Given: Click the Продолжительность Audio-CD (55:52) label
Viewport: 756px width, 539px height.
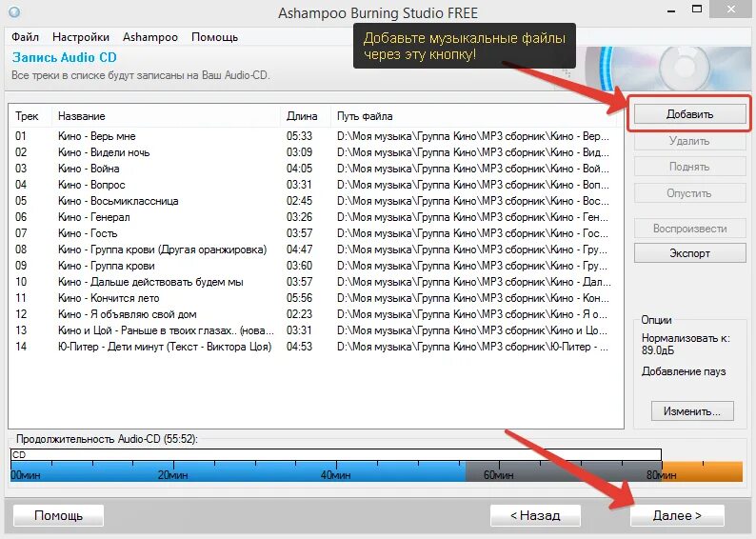Looking at the screenshot, I should 107,439.
